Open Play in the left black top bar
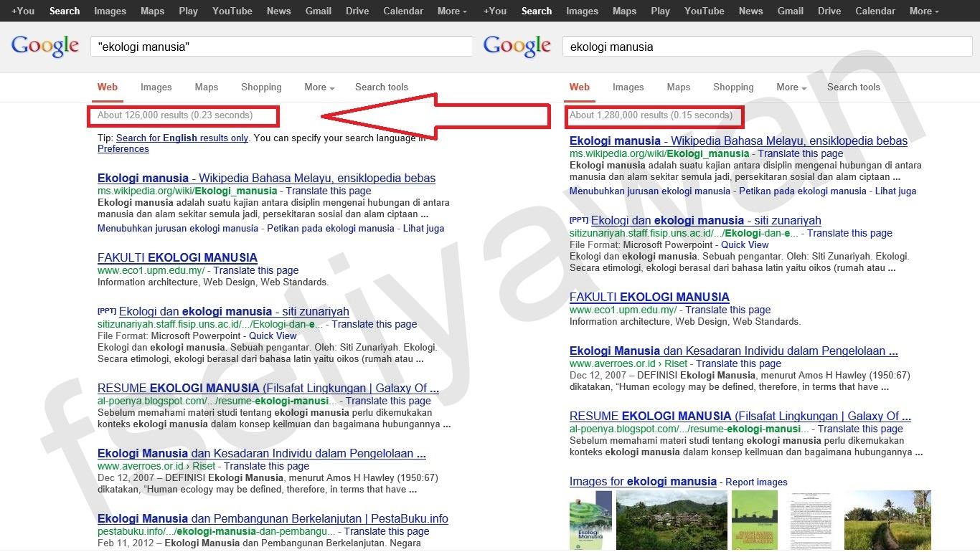980x552 pixels. click(189, 11)
